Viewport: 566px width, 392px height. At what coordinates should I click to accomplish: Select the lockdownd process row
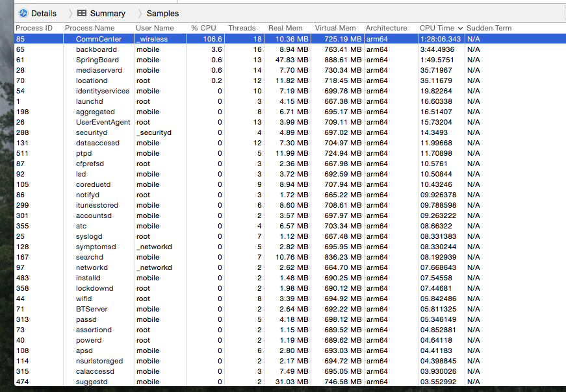(x=290, y=289)
